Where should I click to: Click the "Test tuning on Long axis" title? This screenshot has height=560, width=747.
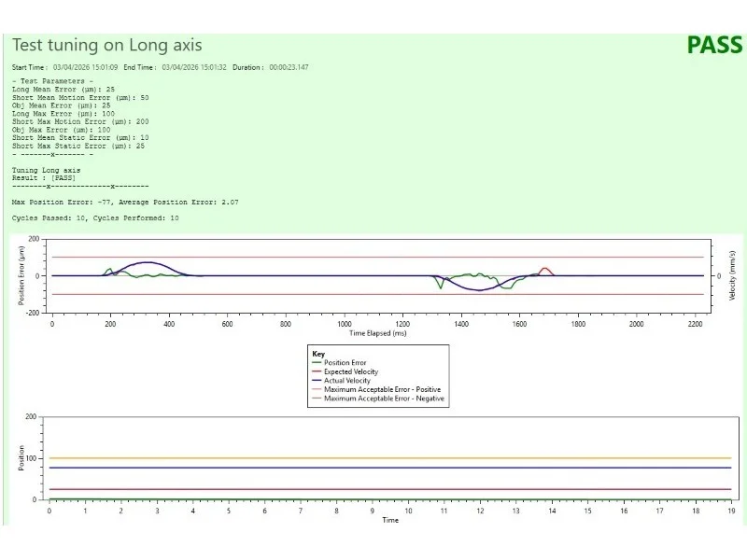(107, 45)
